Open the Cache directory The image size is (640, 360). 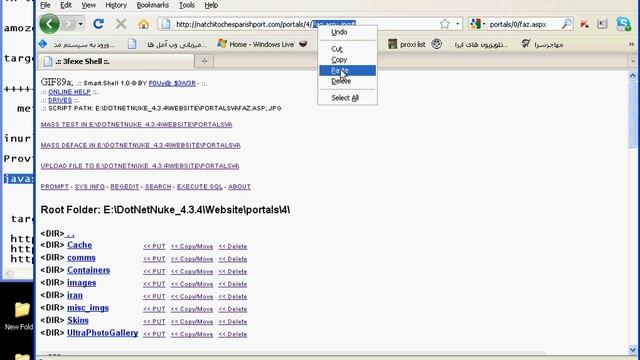click(80, 245)
